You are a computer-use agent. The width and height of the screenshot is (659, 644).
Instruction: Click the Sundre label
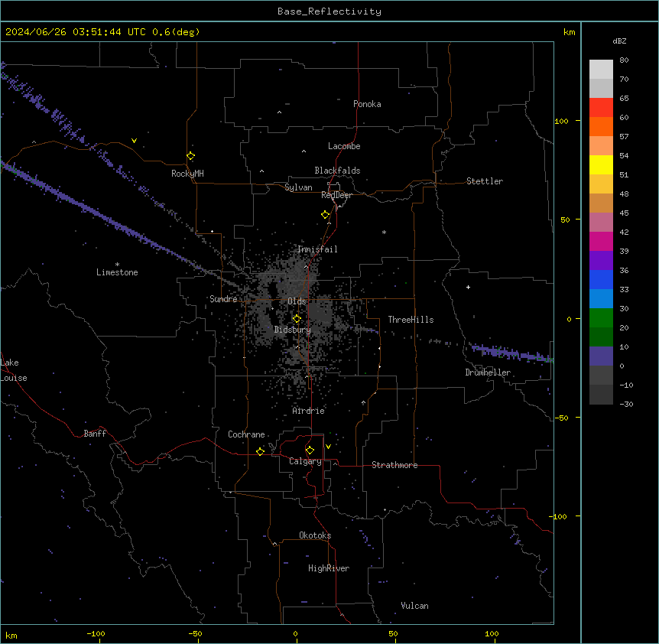[x=223, y=299]
